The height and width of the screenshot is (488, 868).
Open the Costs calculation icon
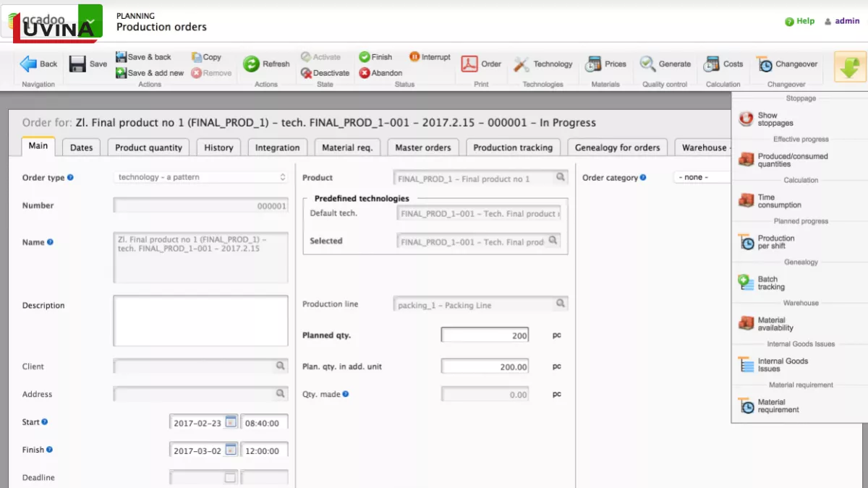click(722, 64)
